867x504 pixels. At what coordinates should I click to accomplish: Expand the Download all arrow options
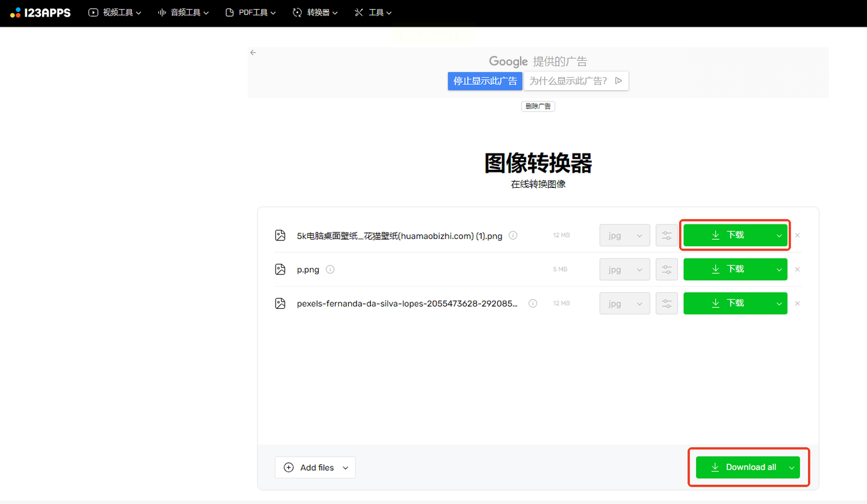pyautogui.click(x=792, y=467)
